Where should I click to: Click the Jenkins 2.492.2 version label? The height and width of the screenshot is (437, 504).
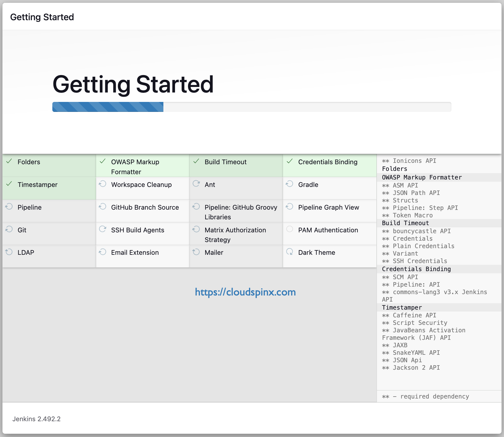[x=37, y=419]
